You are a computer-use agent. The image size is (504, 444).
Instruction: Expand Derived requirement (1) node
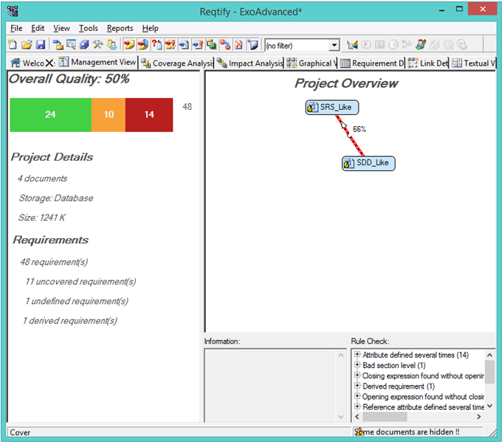point(357,386)
